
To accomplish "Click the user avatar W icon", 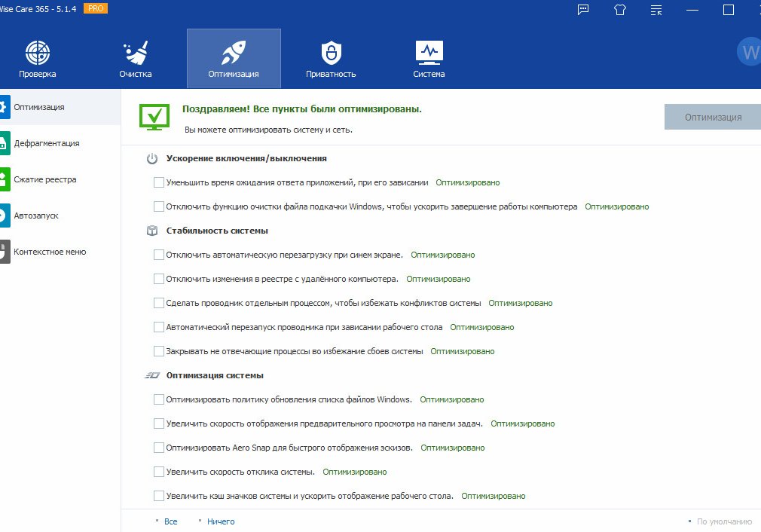I will 750,53.
